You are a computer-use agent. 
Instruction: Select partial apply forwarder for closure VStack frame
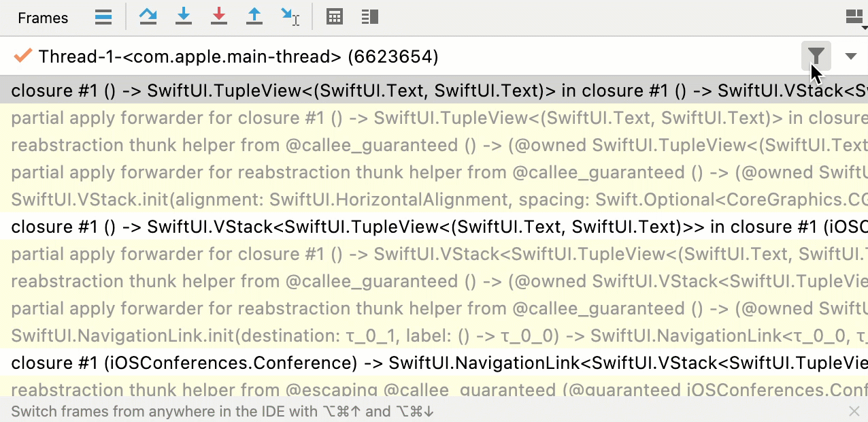(434, 254)
